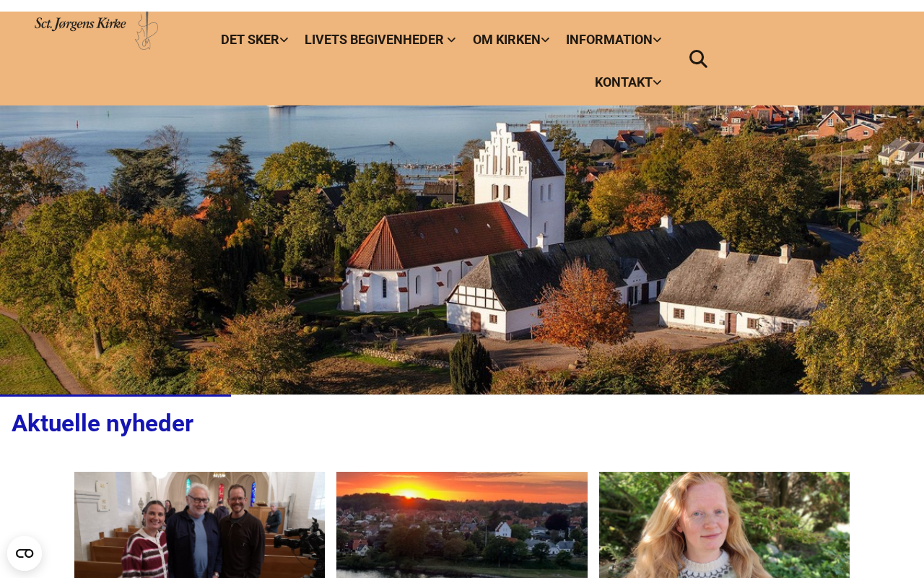This screenshot has height=578, width=924.
Task: Open the OM KIRKEN menu
Action: click(x=506, y=40)
